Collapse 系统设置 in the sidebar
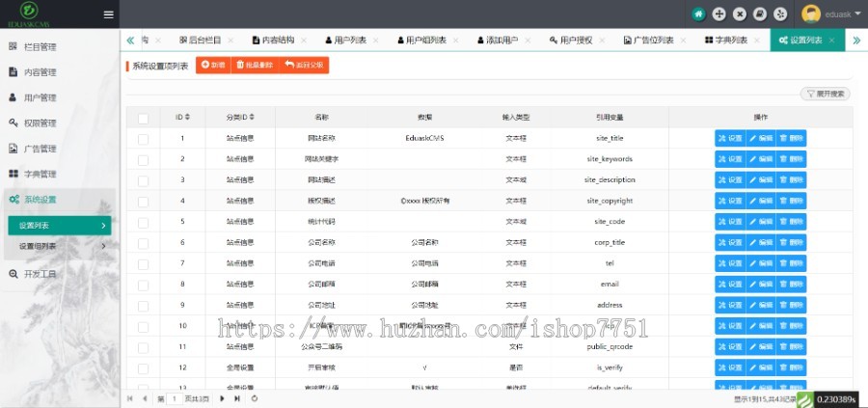 point(40,200)
